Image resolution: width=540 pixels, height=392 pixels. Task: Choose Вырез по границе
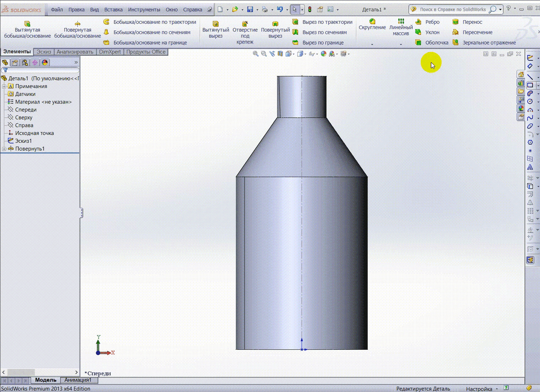(x=318, y=43)
